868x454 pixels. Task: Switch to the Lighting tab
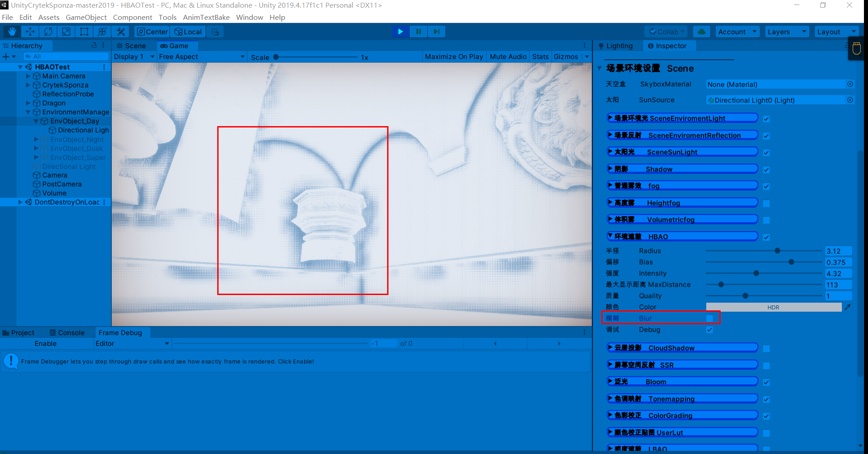coord(616,45)
